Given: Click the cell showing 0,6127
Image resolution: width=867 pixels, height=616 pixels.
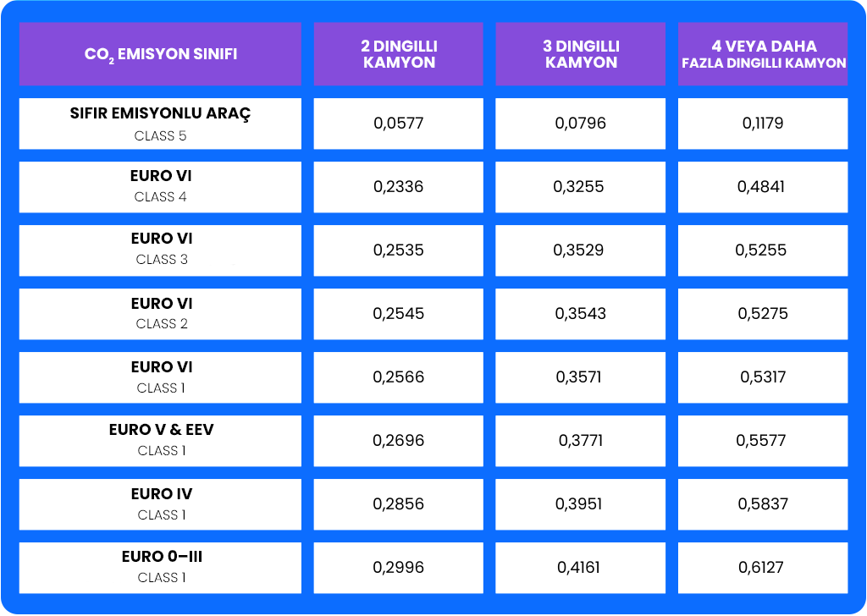Looking at the screenshot, I should coord(763,569).
